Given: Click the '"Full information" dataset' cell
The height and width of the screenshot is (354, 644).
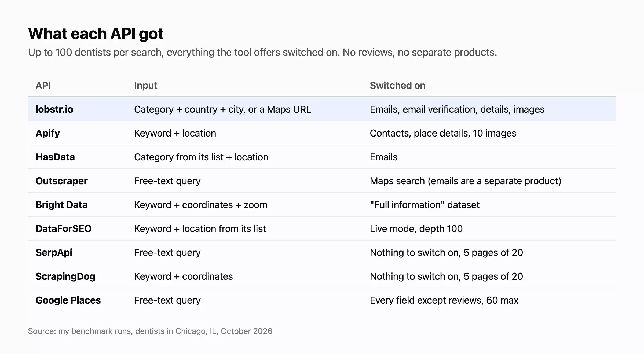Looking at the screenshot, I should [x=425, y=205].
